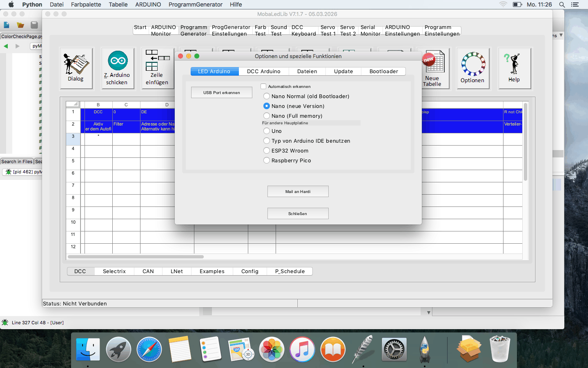Screen dimensions: 588x368
Task: Click the horizontal scrollbar under the table
Action: click(x=136, y=257)
